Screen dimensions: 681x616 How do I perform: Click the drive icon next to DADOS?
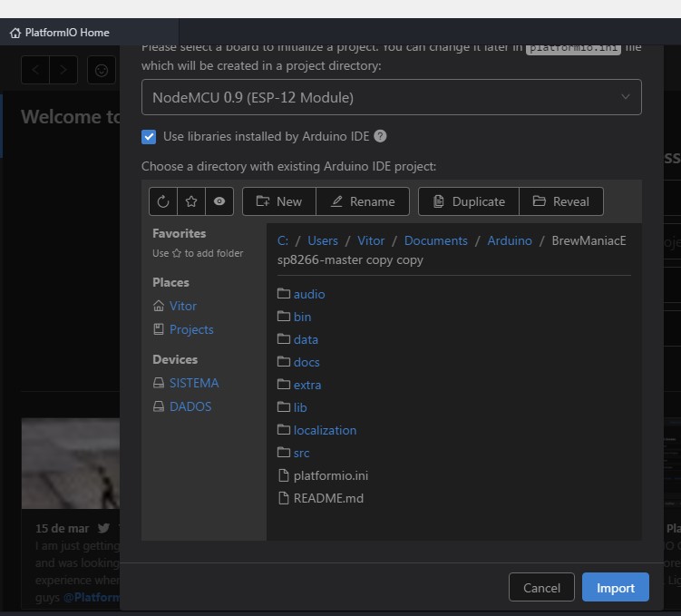click(159, 406)
